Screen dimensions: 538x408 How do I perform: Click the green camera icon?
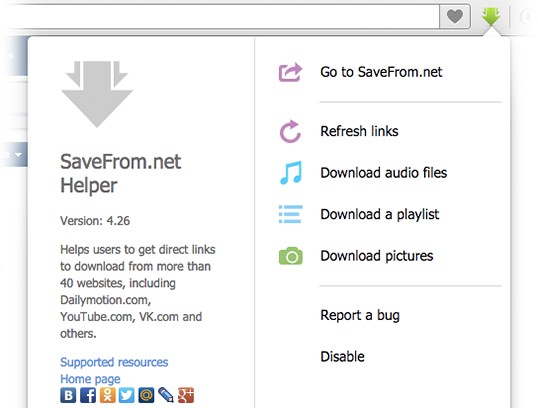point(291,256)
